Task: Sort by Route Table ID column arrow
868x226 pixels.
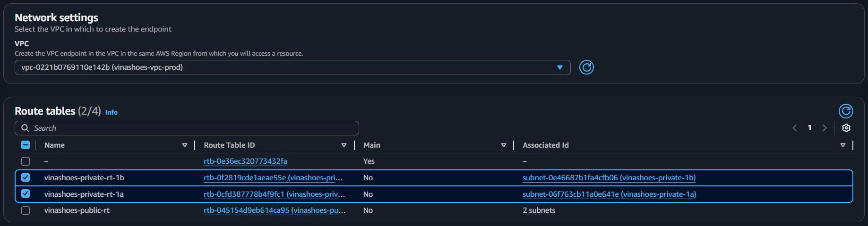Action: pyautogui.click(x=344, y=145)
